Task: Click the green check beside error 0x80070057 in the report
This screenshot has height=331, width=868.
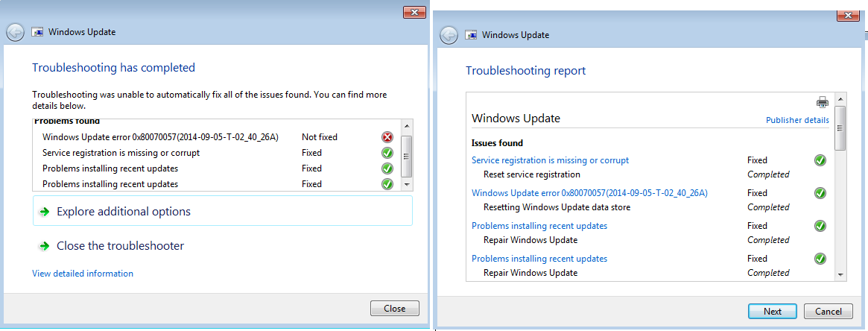Action: tap(820, 193)
